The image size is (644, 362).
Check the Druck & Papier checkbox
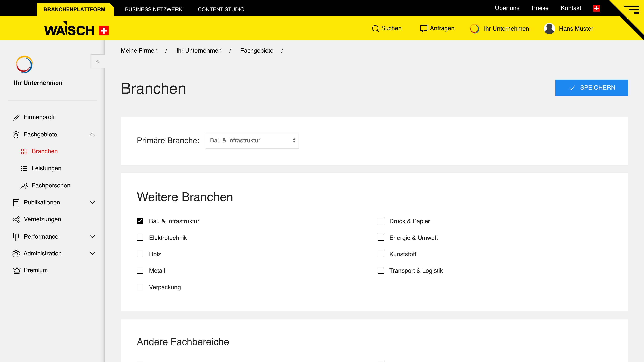point(381,221)
